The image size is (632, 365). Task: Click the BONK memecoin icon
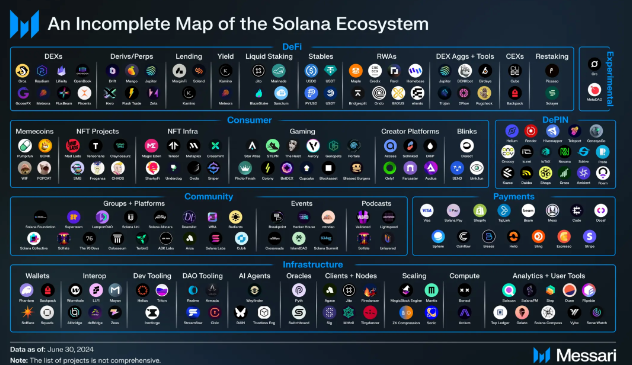45,146
